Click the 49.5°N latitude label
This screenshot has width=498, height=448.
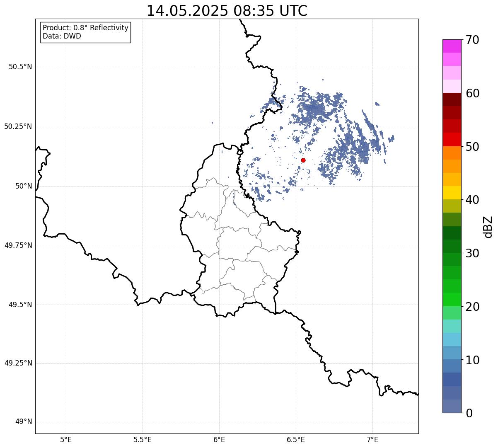click(x=20, y=305)
